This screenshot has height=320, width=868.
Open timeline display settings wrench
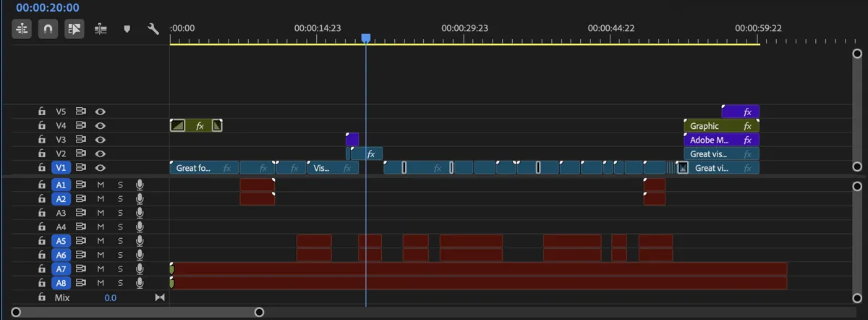tap(153, 29)
